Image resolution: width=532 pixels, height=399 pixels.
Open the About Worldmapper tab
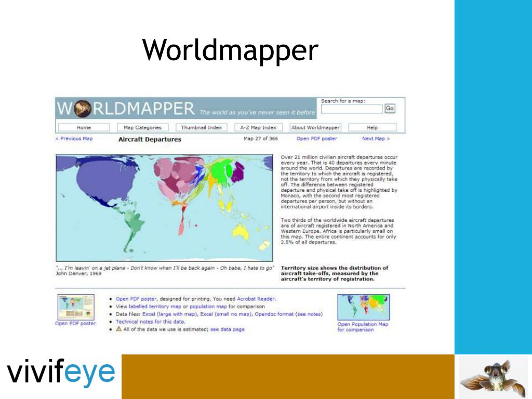pos(315,128)
